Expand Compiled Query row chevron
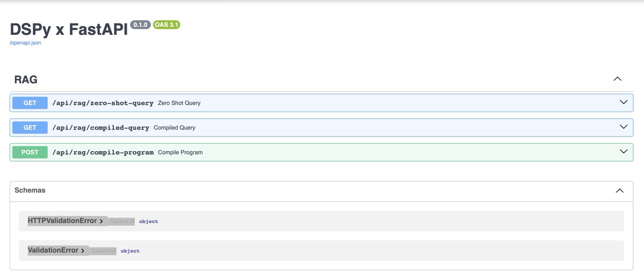644x279 pixels. point(624,127)
